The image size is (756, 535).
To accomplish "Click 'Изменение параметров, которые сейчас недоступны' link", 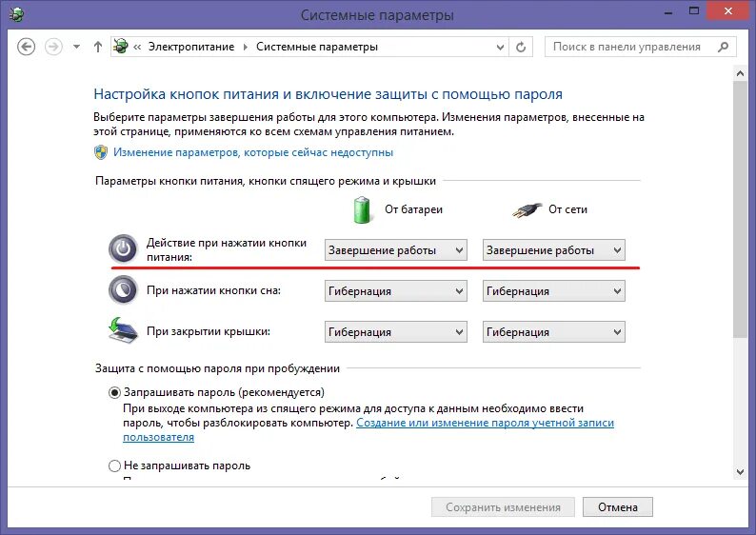I will click(253, 152).
